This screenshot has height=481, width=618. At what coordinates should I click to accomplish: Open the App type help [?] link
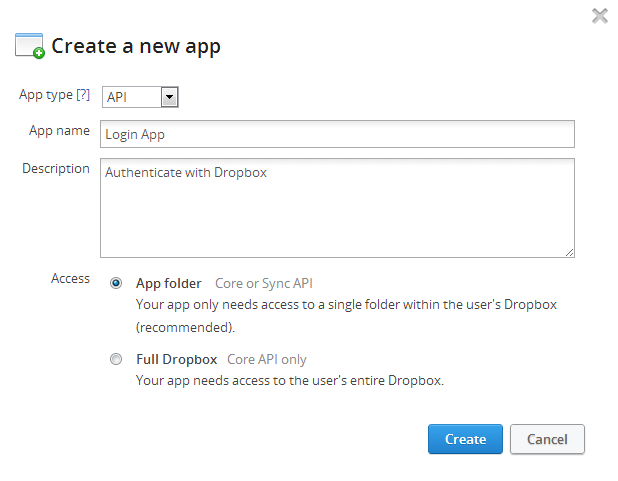coord(83,95)
